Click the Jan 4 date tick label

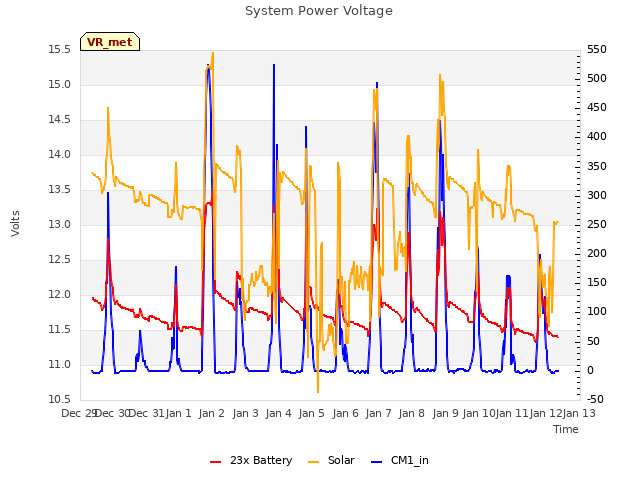[x=279, y=413]
